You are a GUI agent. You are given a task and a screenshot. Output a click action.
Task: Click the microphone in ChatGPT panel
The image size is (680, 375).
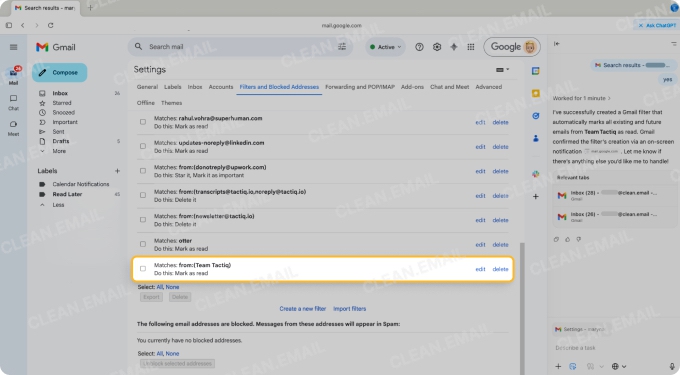(672, 366)
